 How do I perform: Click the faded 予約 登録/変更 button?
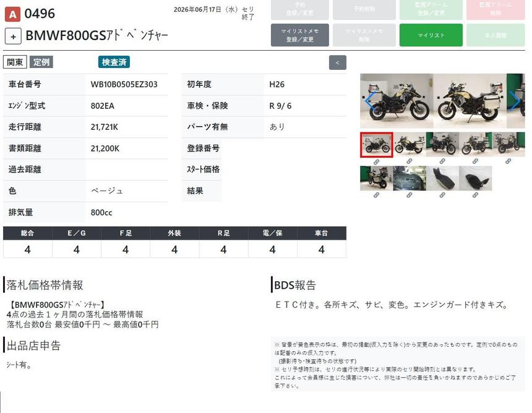300,9
